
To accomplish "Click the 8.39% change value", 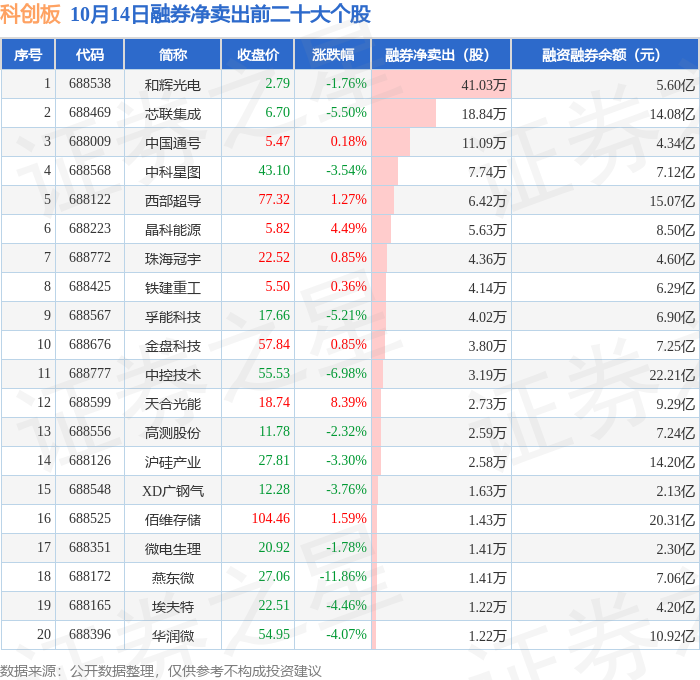I will point(349,403).
